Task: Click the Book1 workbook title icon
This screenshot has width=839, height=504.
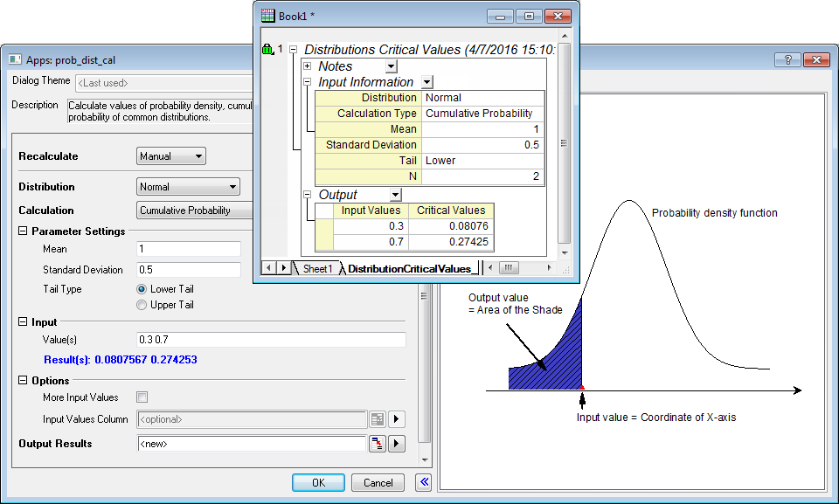Action: coord(268,17)
